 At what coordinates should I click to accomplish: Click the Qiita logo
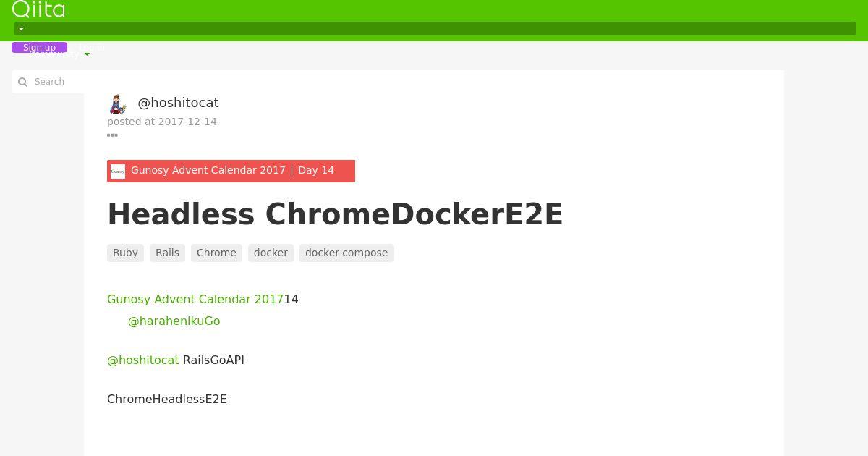(x=38, y=9)
